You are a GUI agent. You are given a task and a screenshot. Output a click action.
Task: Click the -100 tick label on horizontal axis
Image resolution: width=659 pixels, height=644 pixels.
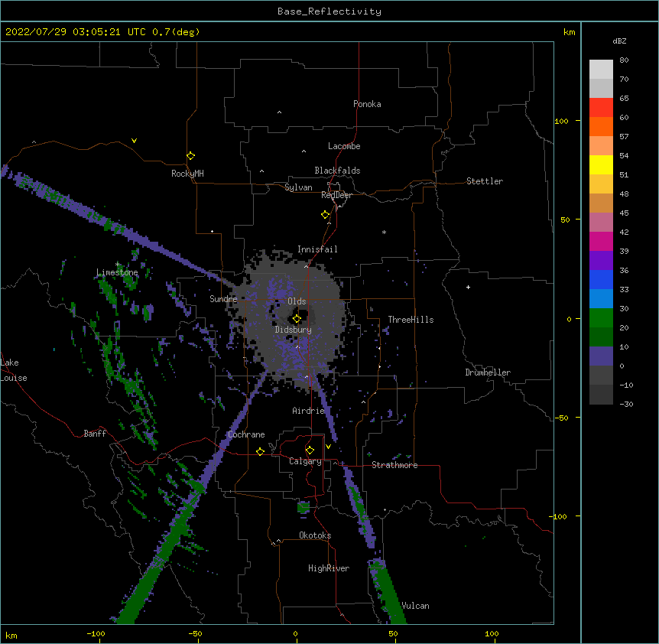(x=96, y=634)
